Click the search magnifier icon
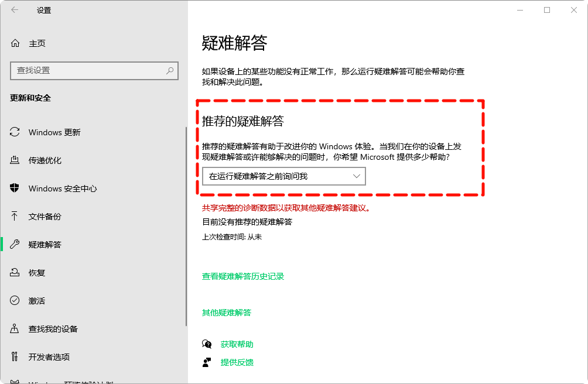 pos(170,70)
